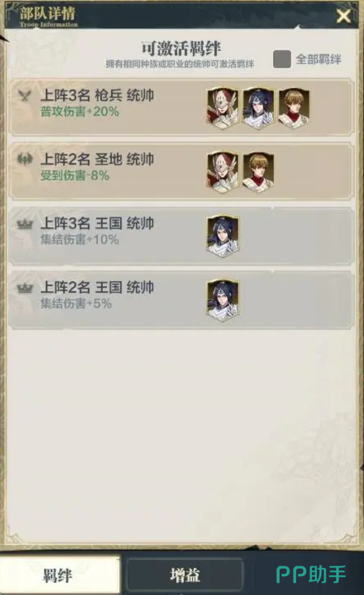Select the 上阵2名 圣地 统帅 bond entry
Viewport: 364px width, 595px height.
point(181,171)
